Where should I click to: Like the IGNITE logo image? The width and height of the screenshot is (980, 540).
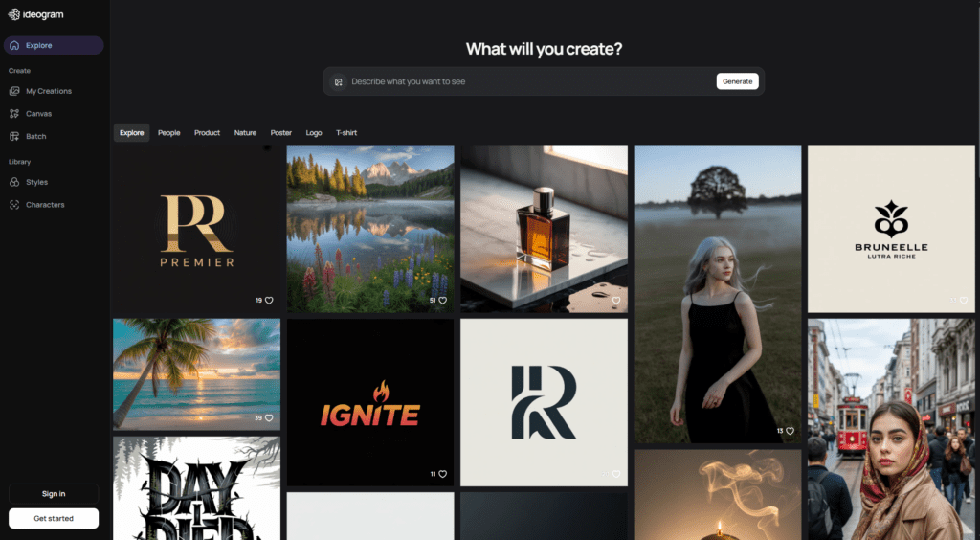442,474
